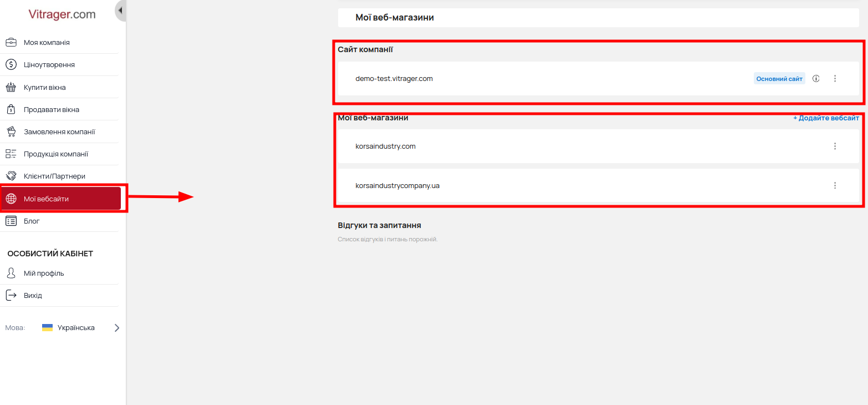The image size is (868, 405).
Task: Open options menu for korsaindustrycompany.ua
Action: pyautogui.click(x=835, y=185)
